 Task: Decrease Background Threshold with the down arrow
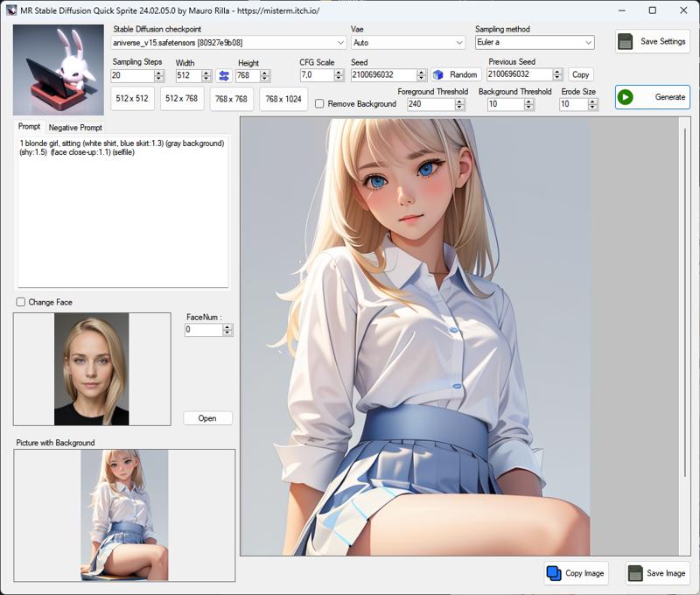(x=529, y=108)
